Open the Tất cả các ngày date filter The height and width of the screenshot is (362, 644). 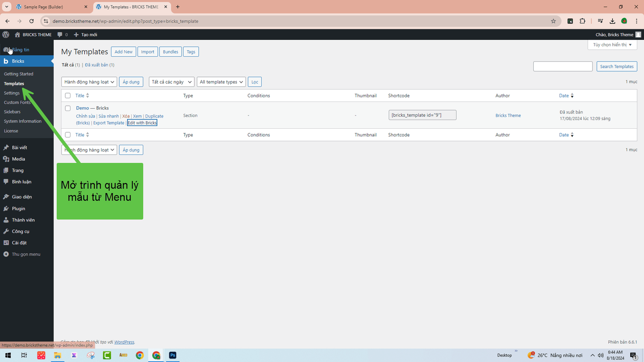(x=171, y=82)
